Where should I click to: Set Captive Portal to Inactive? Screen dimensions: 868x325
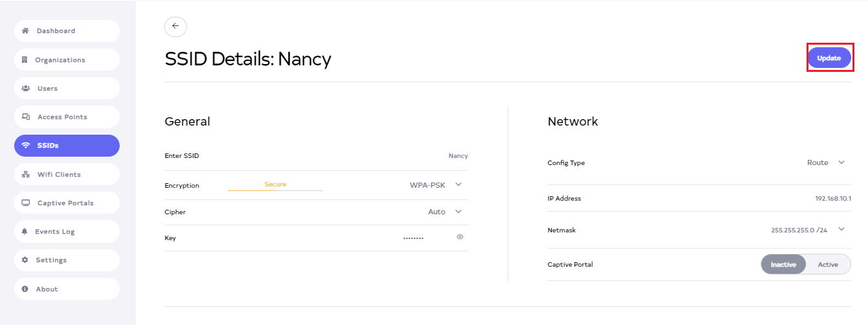click(x=783, y=264)
